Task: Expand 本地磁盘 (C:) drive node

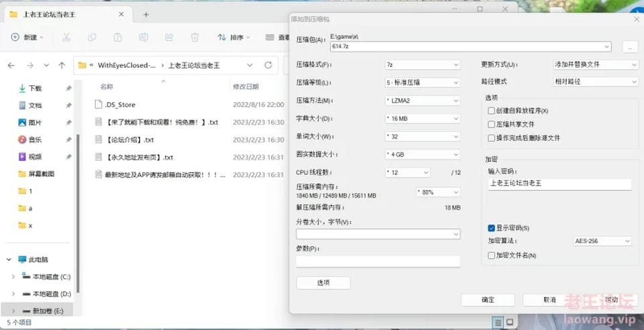Action: pyautogui.click(x=13, y=276)
